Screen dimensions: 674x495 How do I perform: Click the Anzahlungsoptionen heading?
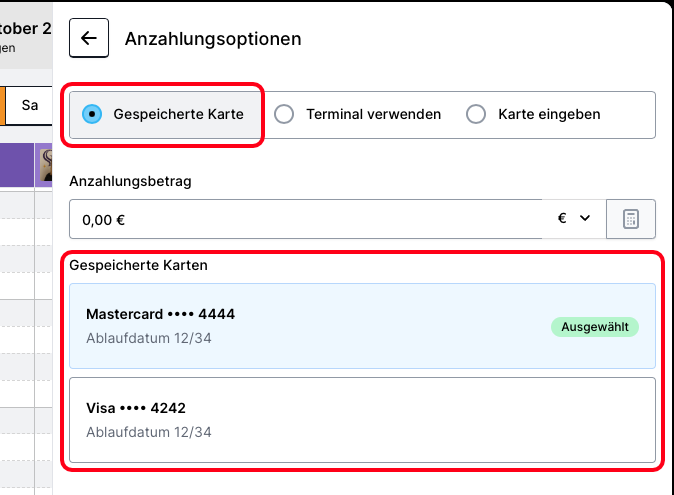coord(213,39)
